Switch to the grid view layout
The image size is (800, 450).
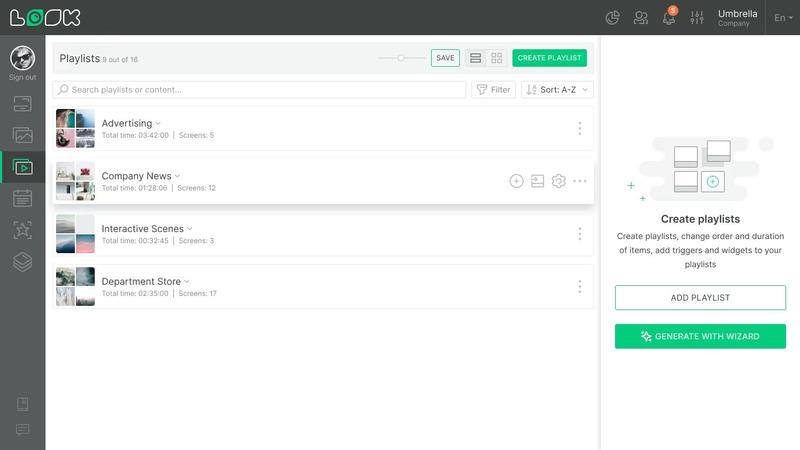click(x=496, y=58)
